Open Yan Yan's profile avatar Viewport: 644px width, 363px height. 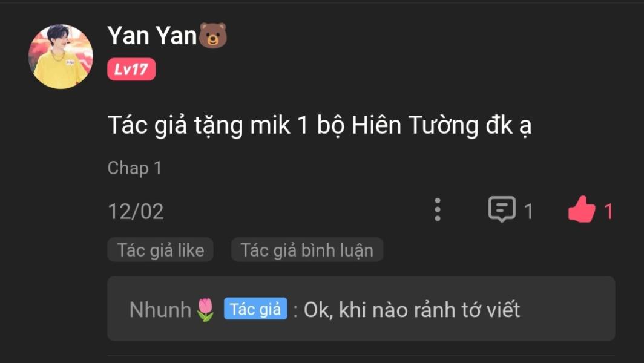pyautogui.click(x=61, y=56)
